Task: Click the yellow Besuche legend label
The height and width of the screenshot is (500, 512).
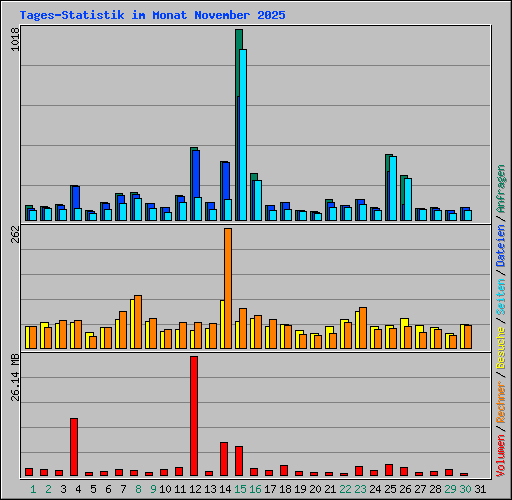Action: (500, 348)
